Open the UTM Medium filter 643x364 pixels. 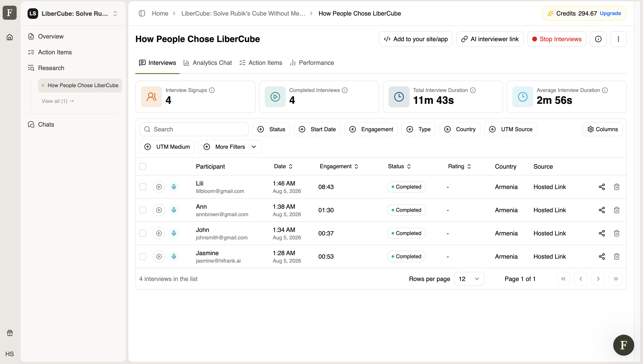click(167, 147)
